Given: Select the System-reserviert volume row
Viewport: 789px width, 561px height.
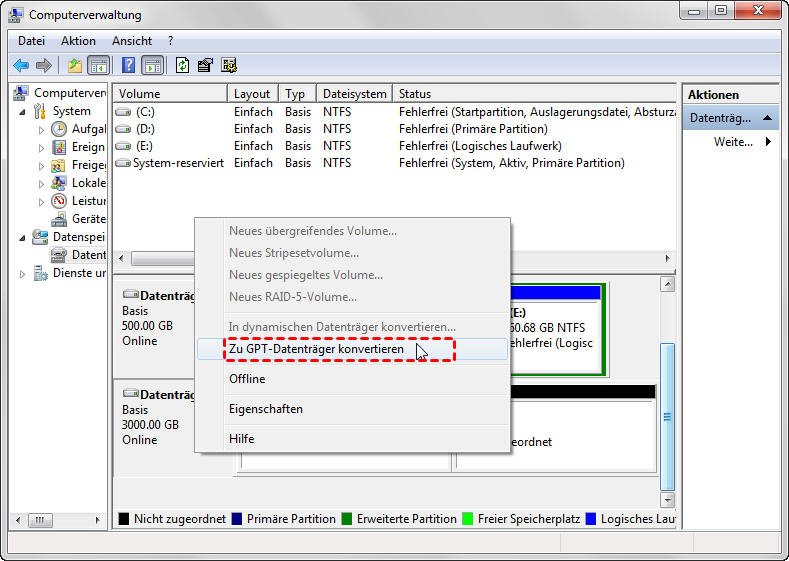Looking at the screenshot, I should pyautogui.click(x=395, y=163).
